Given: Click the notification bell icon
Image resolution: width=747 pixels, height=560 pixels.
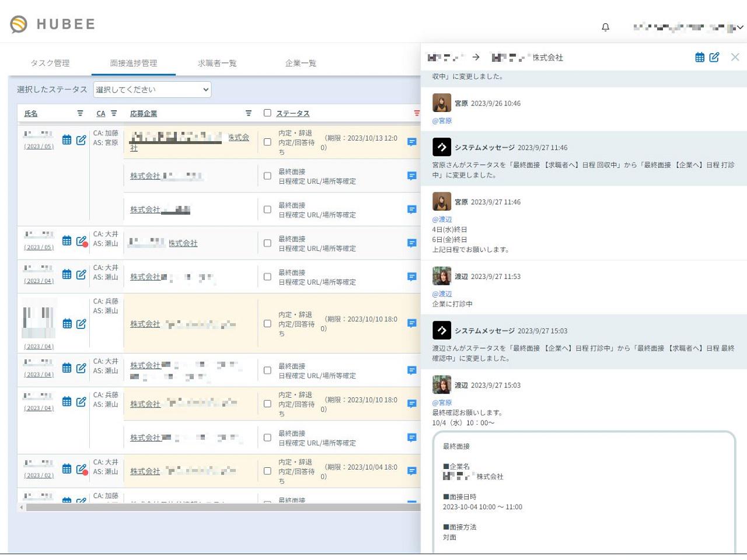Looking at the screenshot, I should 605,27.
